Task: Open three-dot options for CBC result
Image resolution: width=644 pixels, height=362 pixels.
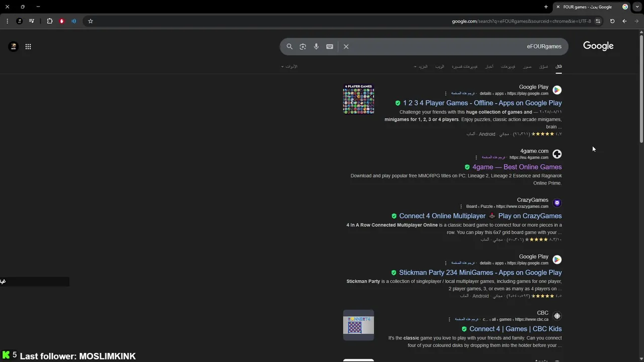Action: [450, 319]
